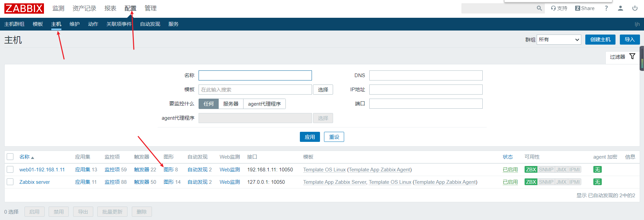Screen dimensions: 644x220
Task: Switch to 关联项事件 submenu
Action: coord(119,24)
